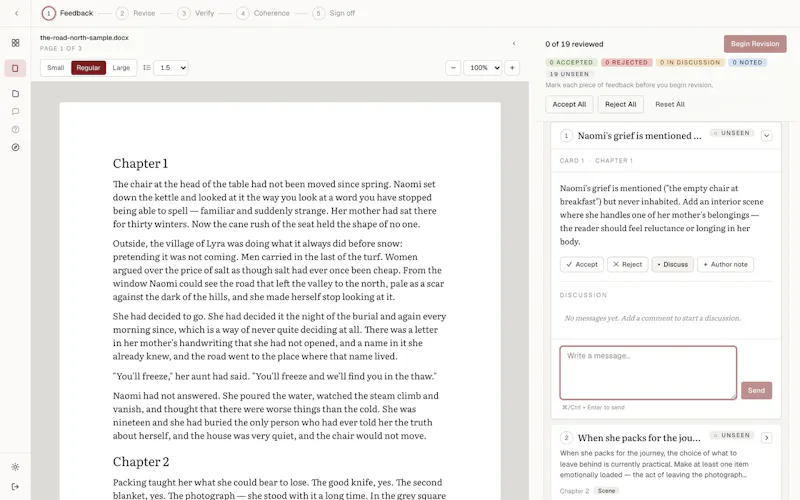Collapse feedback card 1 with chevron
Viewport: 800px width, 500px height.
pos(766,136)
